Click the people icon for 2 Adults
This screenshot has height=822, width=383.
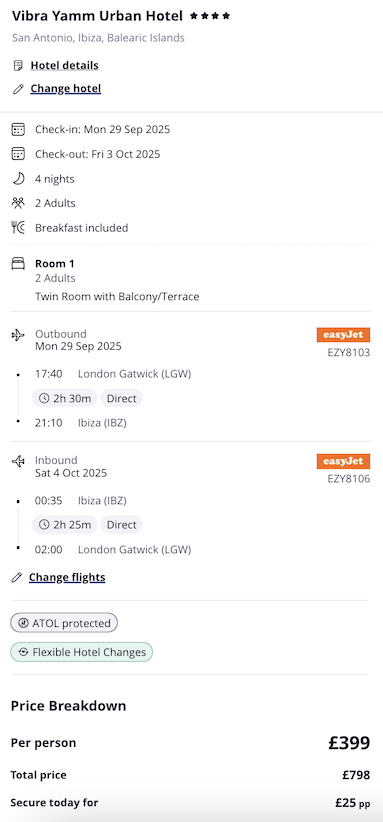pos(18,203)
